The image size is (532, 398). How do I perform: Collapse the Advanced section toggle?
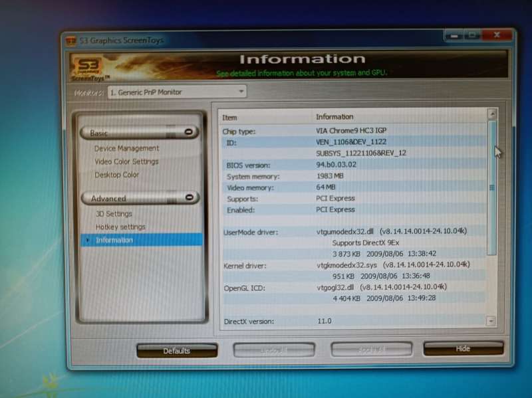(x=190, y=197)
